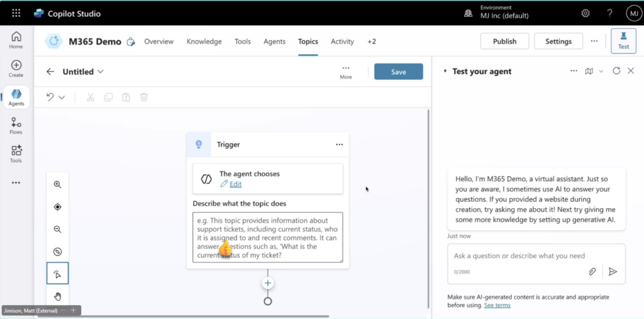Screen dimensions: 644x319
Task: Save the topic
Action: click(398, 72)
